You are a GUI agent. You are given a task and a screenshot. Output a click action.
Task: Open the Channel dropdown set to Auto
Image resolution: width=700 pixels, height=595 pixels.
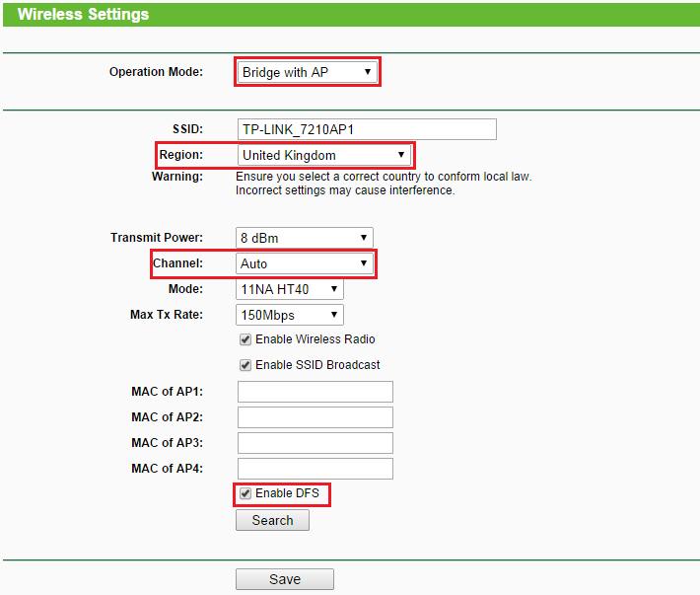305,263
